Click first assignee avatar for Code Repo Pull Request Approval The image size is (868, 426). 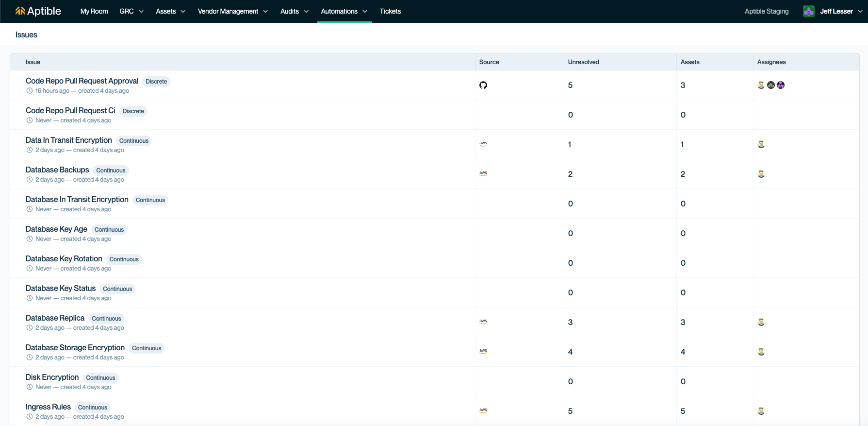pyautogui.click(x=761, y=85)
